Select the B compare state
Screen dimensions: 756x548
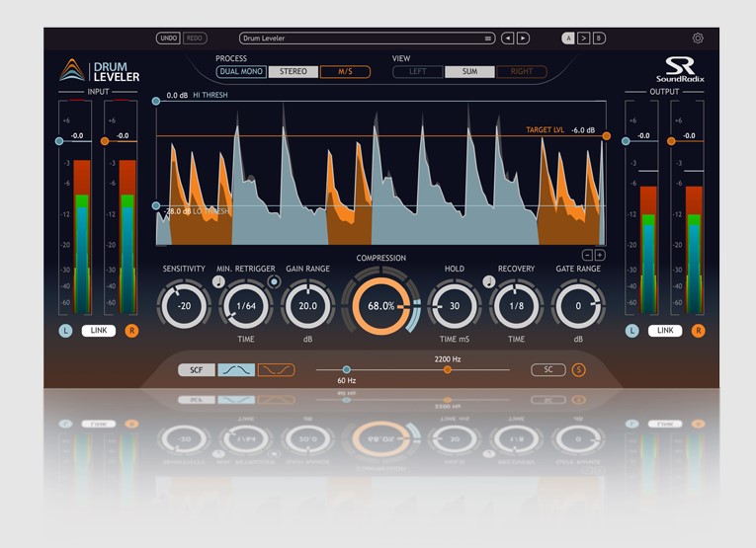[599, 39]
